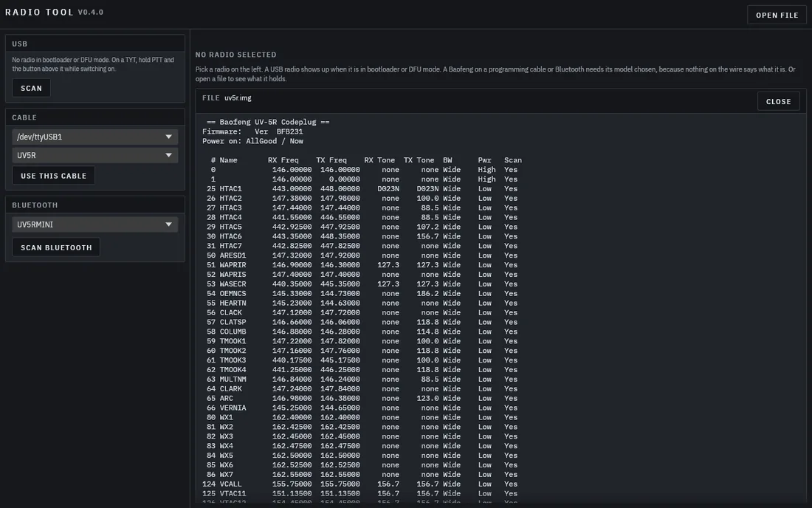Click the TX Tone column header
The width and height of the screenshot is (812, 508).
coord(419,160)
